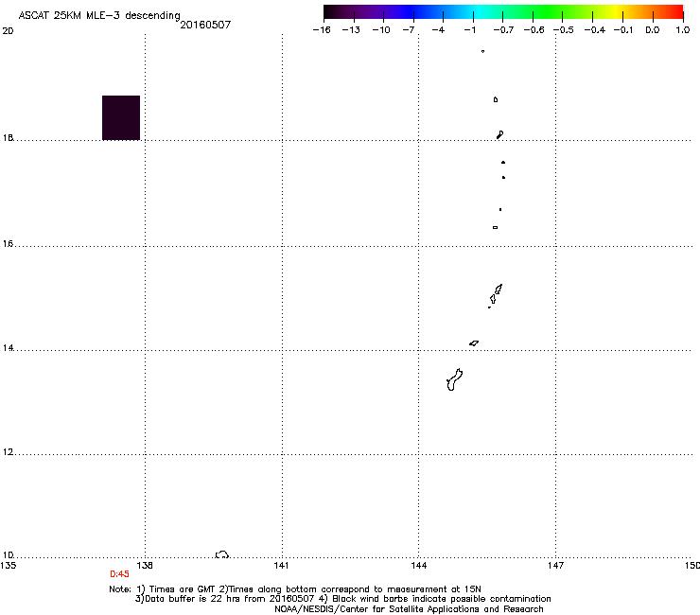Click the NOAA/NESDIS credit line

tap(409, 609)
